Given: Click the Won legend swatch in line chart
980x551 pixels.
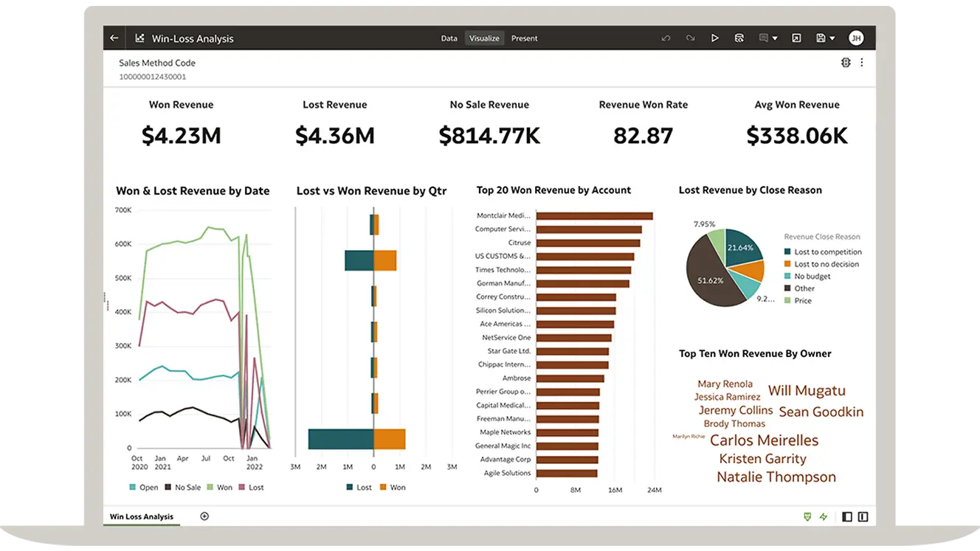Looking at the screenshot, I should (210, 488).
